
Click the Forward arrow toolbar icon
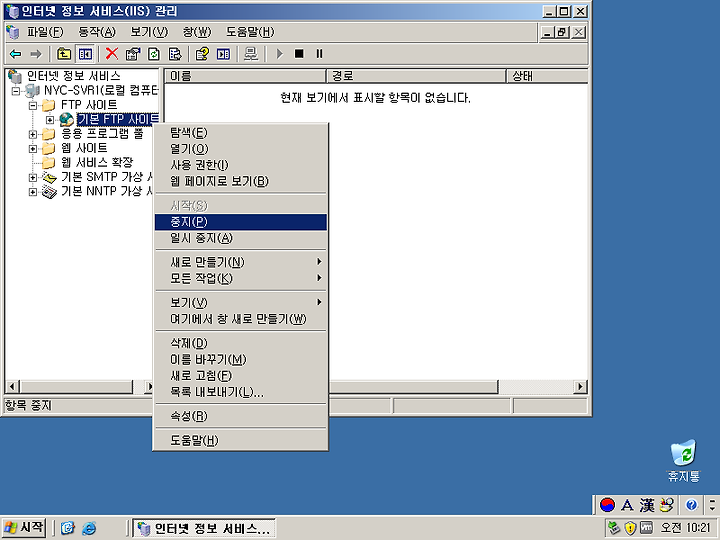click(x=35, y=54)
